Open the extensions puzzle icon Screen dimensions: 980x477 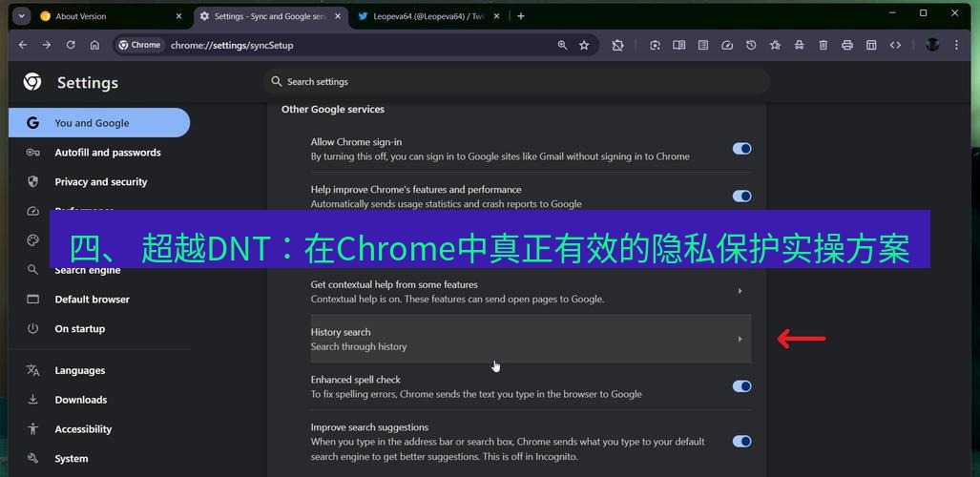pos(617,45)
